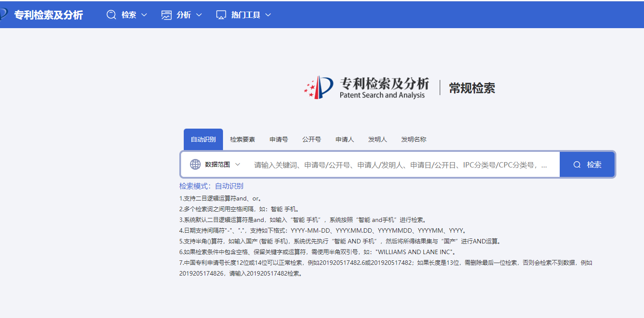
Task: Click the site logo in top-left corner
Action: pos(4,14)
